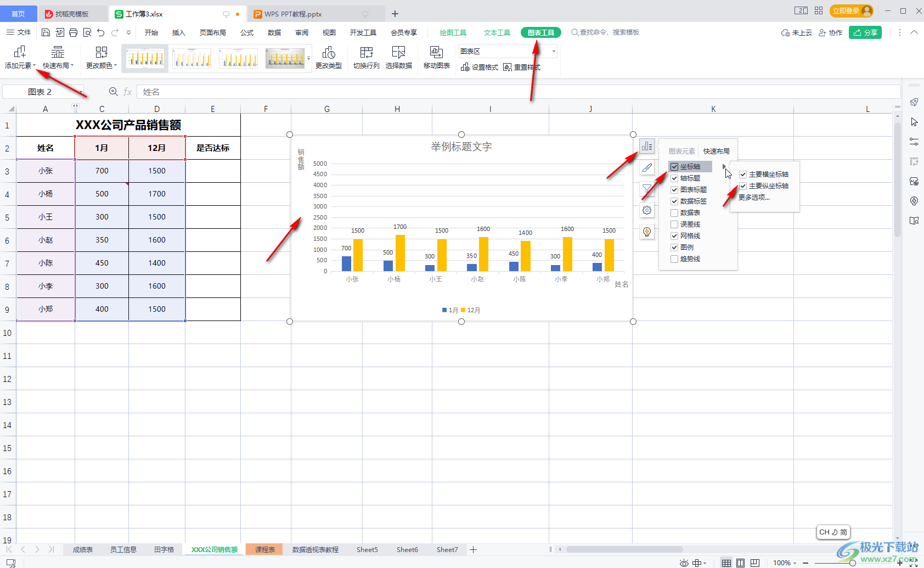Uncheck the 图表标题 (Chart Title) checkbox
Screen dimensions: 924x568
674,189
